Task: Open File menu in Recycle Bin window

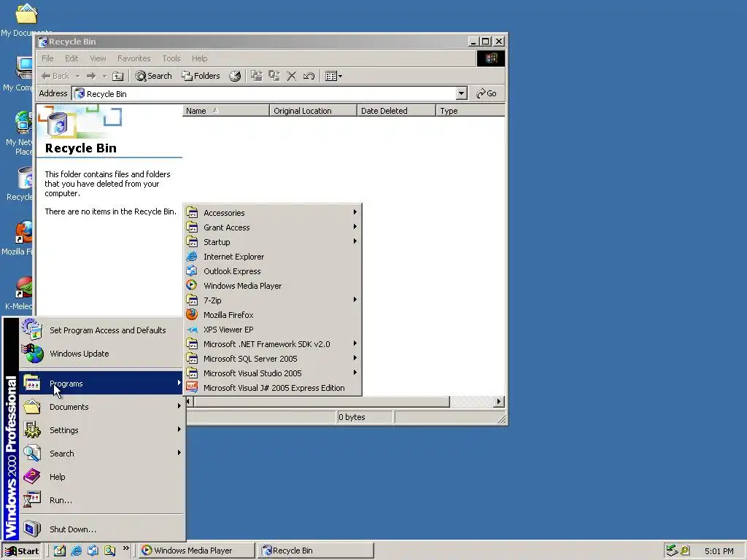Action: point(47,58)
